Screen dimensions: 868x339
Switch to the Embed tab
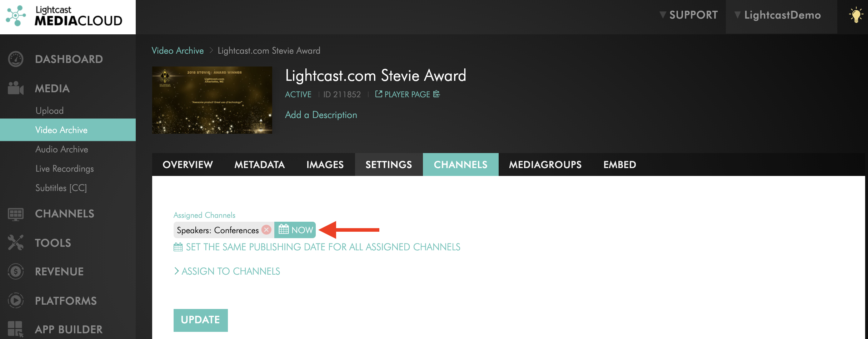coord(619,164)
